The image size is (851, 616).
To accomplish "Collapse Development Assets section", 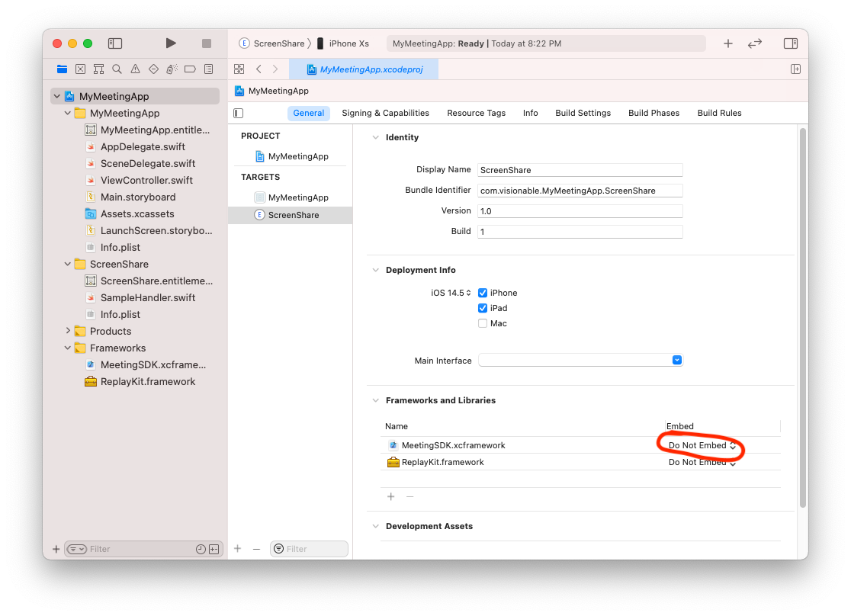I will tap(375, 526).
